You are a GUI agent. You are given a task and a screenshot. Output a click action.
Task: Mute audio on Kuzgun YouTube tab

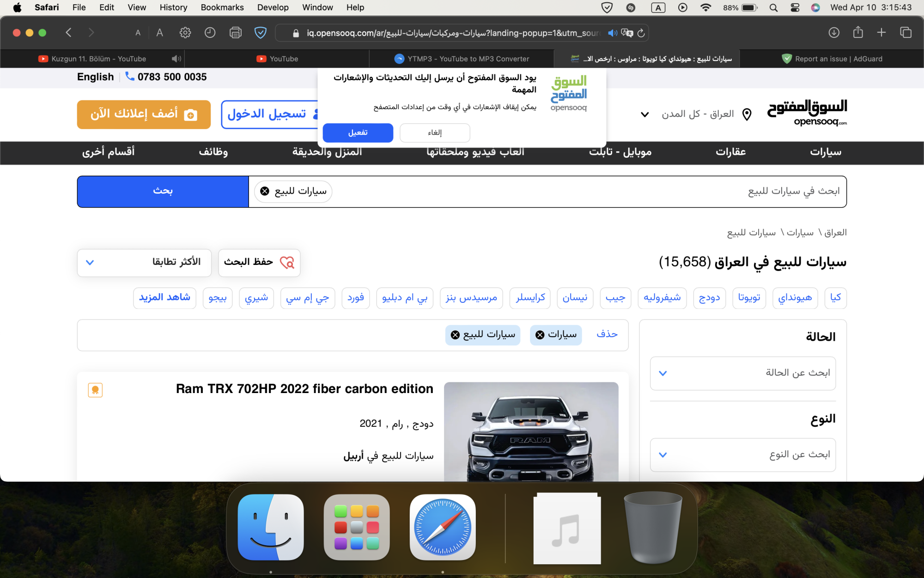click(176, 59)
